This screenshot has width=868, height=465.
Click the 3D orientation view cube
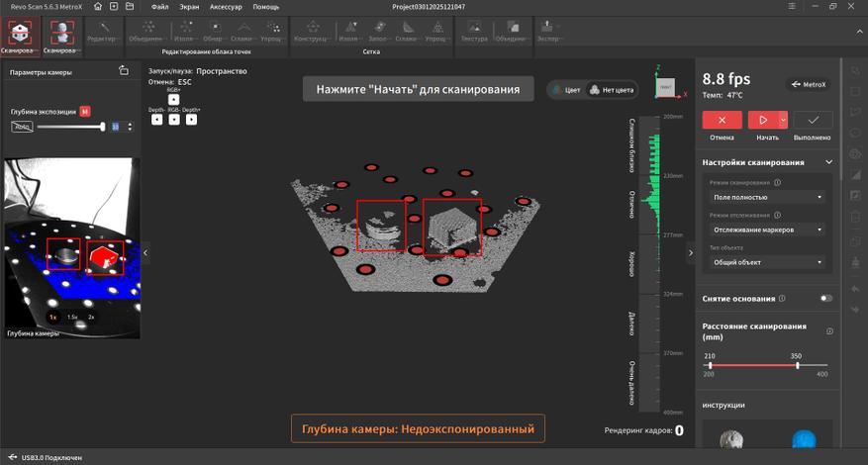665,86
